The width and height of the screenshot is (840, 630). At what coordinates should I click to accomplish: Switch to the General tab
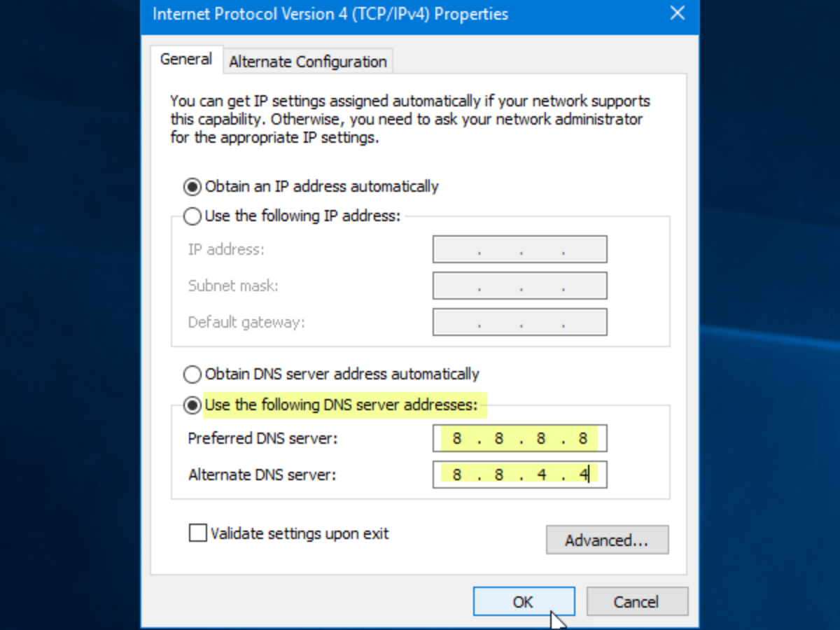tap(185, 59)
